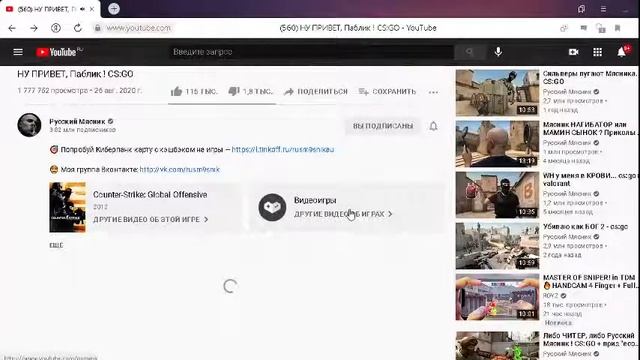Start voice search with microphone icon
Screen dimensions: 640x360
tap(498, 52)
